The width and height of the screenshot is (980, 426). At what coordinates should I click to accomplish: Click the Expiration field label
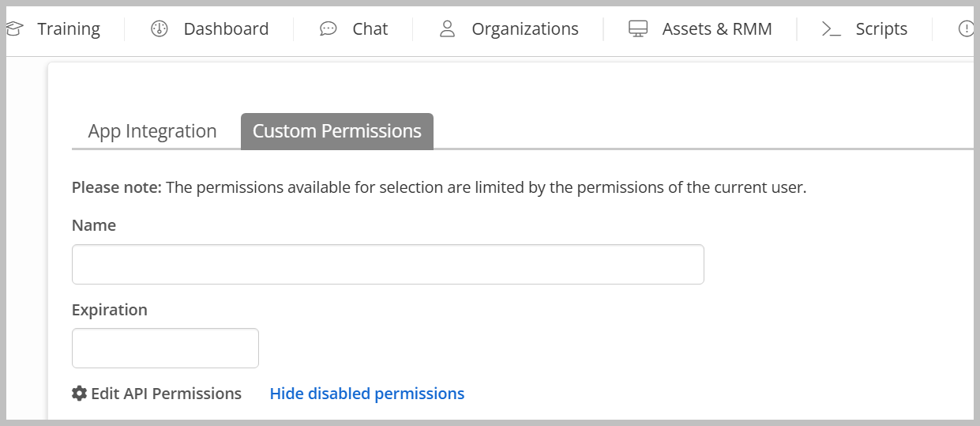coord(110,310)
